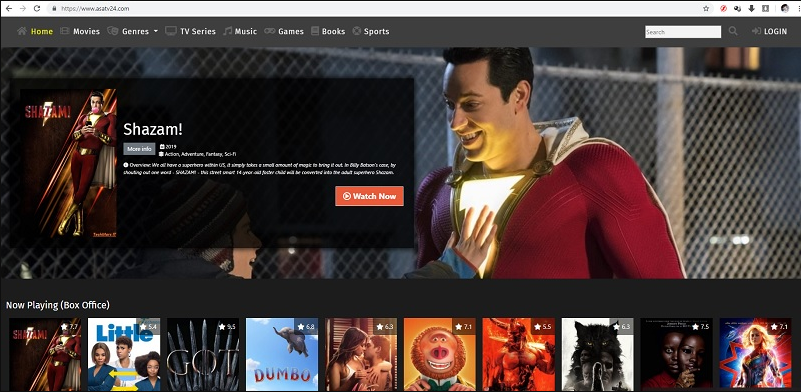Click the site padlock icon
Screen dimensions: 801x392
pos(54,9)
